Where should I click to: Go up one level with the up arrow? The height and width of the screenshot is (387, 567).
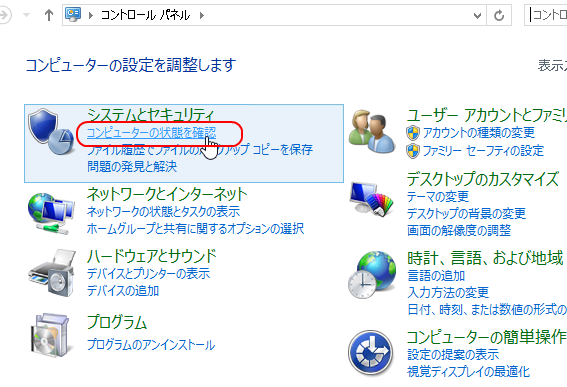point(49,15)
